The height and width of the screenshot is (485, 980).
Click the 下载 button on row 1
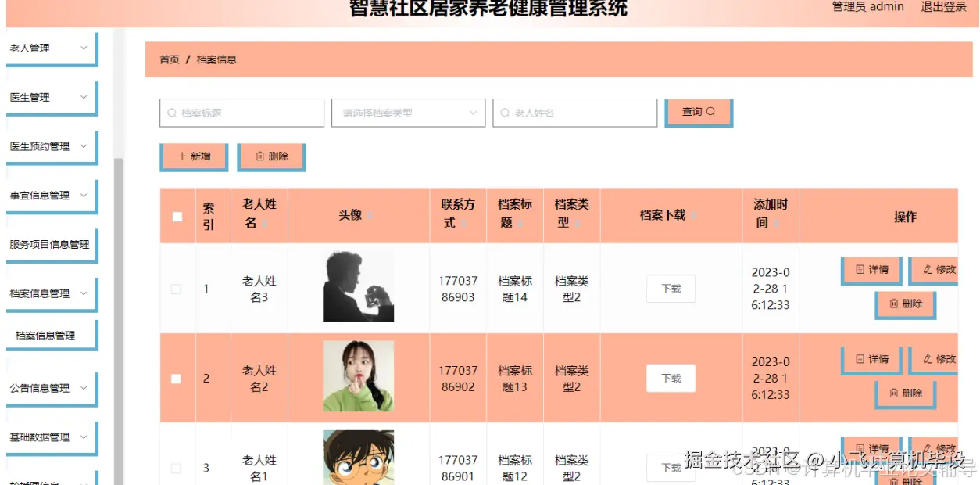point(671,288)
